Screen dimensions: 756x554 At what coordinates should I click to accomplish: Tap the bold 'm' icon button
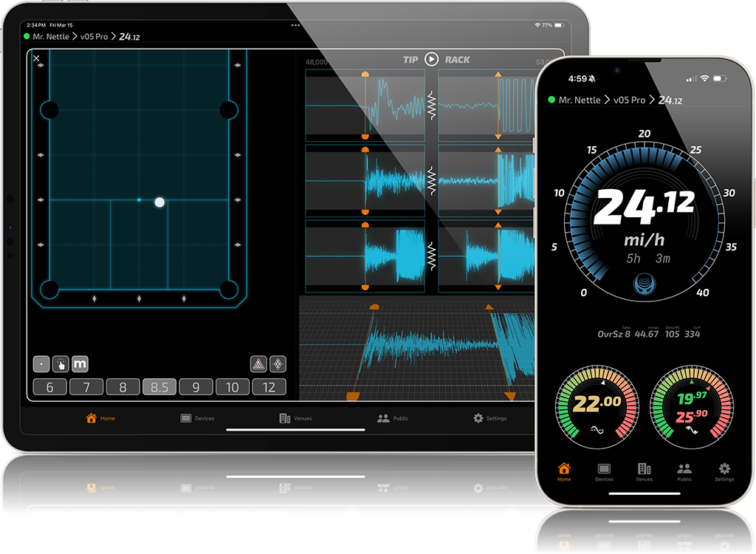[80, 364]
